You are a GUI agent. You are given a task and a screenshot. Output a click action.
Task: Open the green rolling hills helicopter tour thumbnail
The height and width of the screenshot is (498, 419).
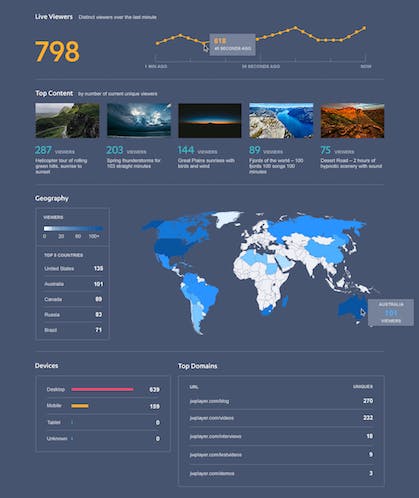(x=67, y=120)
